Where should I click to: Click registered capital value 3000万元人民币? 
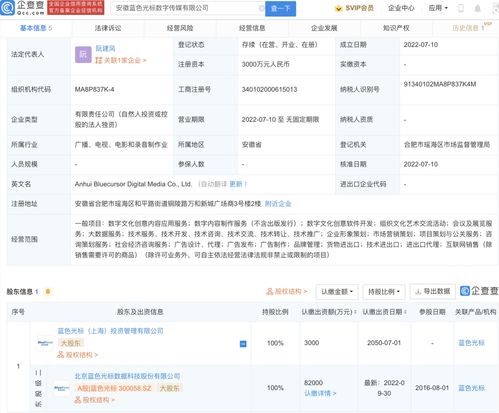point(265,64)
